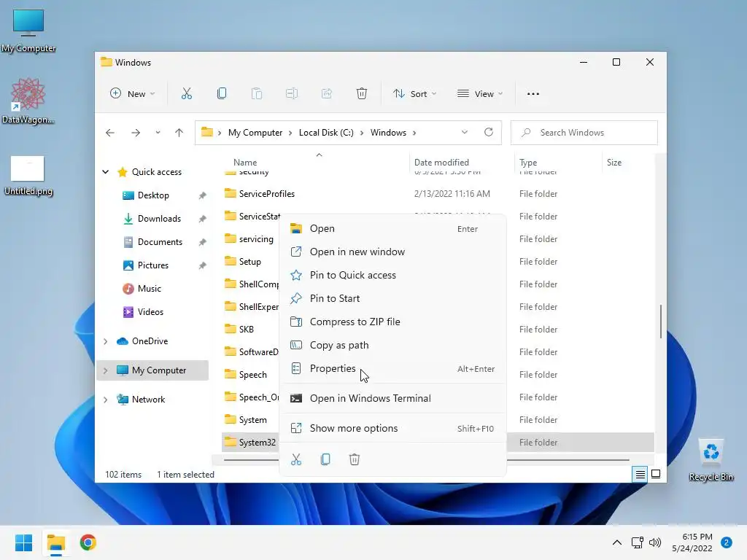Click the File Explorer taskbar icon
The width and height of the screenshot is (747, 560).
[x=55, y=542]
